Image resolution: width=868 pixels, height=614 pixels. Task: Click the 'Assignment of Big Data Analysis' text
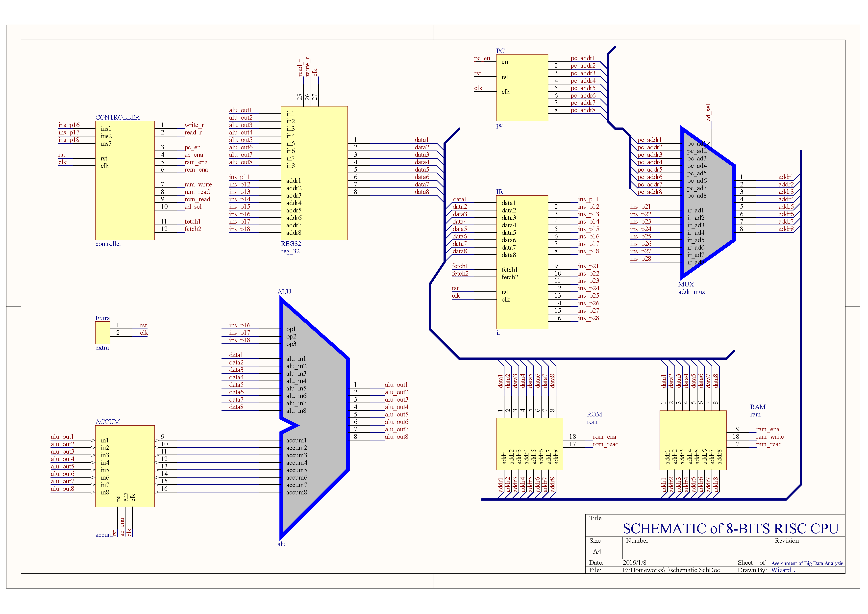[807, 563]
